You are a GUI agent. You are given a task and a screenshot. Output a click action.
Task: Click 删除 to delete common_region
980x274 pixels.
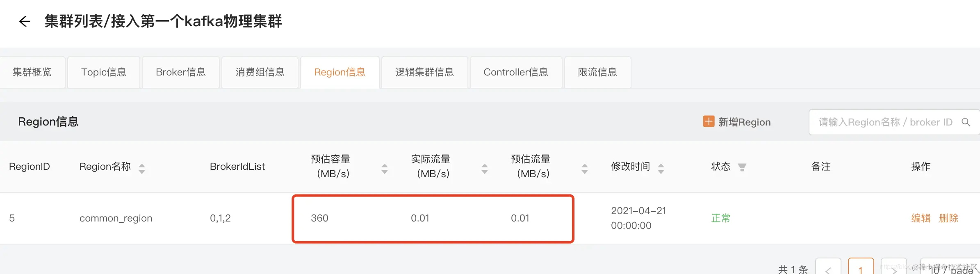click(950, 218)
